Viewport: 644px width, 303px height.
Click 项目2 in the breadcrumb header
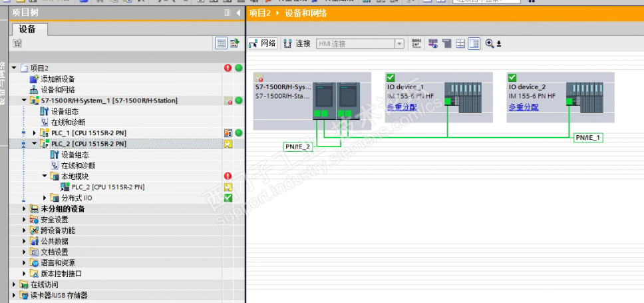point(259,13)
